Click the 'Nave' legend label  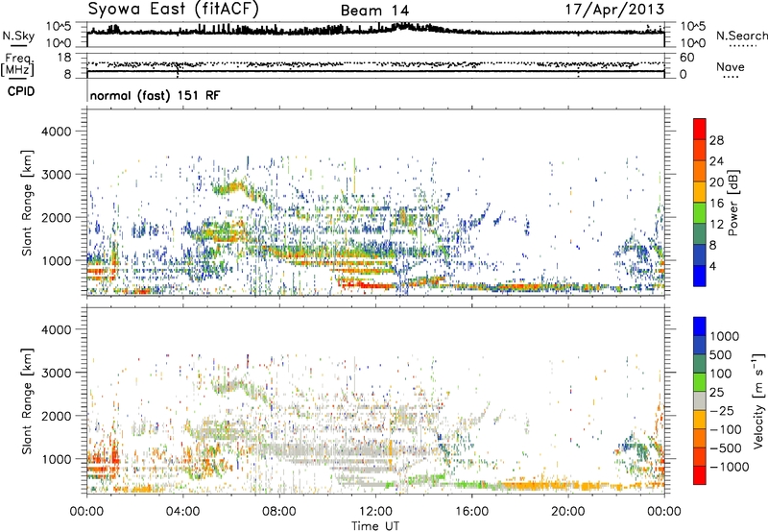[x=730, y=66]
